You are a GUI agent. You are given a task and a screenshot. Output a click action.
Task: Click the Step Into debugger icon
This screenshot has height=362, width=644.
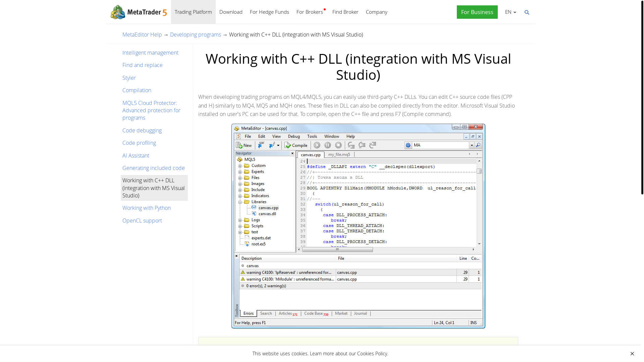click(x=351, y=145)
